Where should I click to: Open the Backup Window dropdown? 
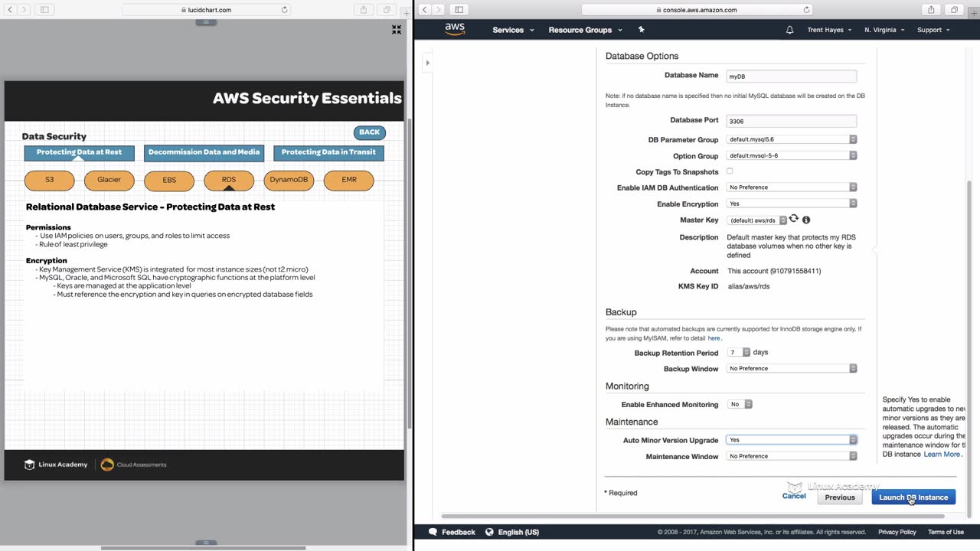click(792, 368)
